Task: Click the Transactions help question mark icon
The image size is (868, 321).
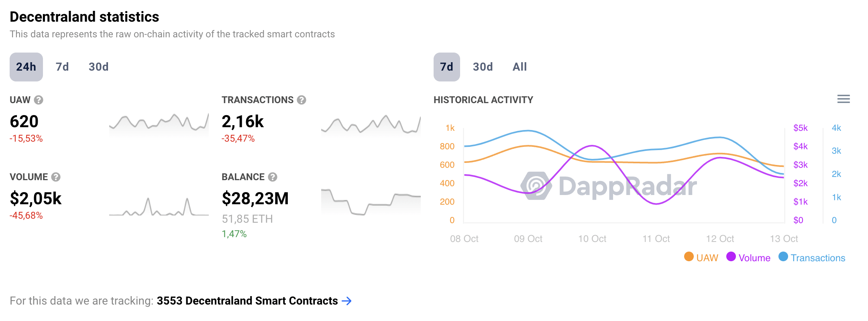Action: click(302, 100)
